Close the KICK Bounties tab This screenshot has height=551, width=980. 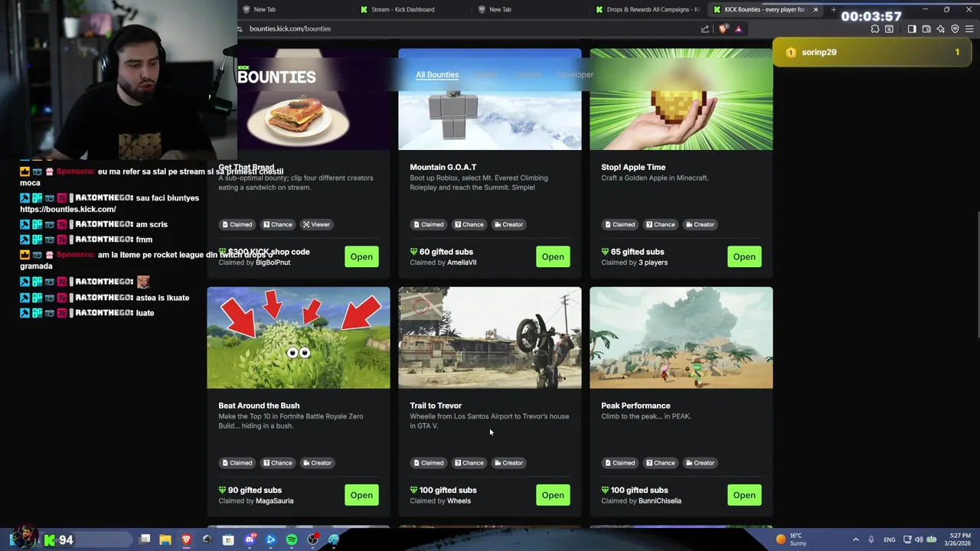[815, 9]
